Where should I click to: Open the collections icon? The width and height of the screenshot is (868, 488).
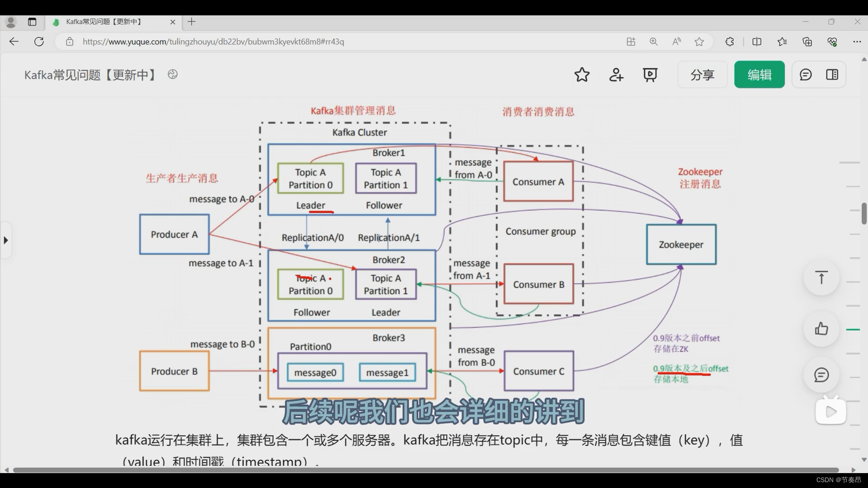click(807, 42)
